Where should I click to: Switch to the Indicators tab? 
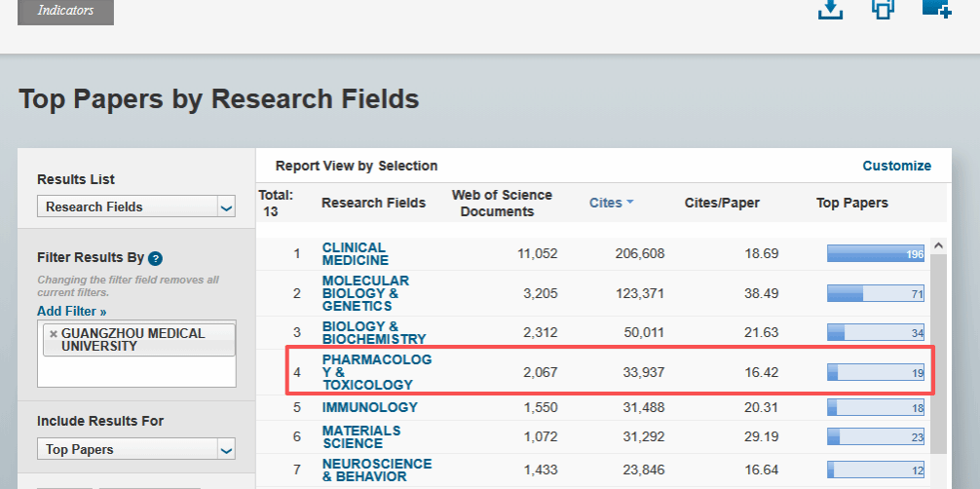[65, 11]
